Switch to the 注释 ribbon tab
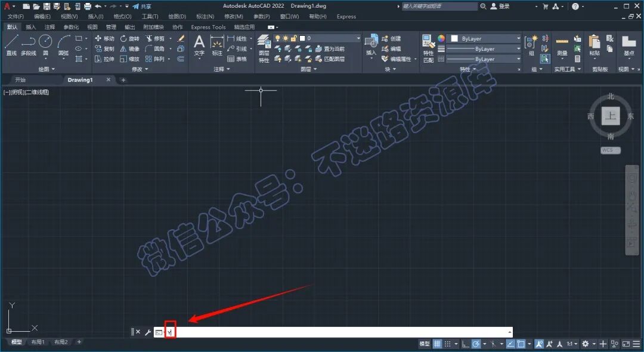 click(x=49, y=27)
